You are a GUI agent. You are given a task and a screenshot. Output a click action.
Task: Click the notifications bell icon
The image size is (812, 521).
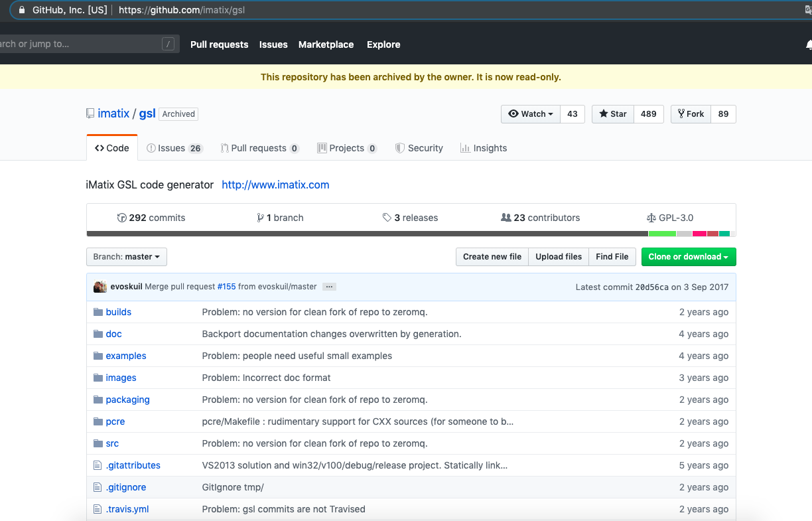pyautogui.click(x=809, y=44)
